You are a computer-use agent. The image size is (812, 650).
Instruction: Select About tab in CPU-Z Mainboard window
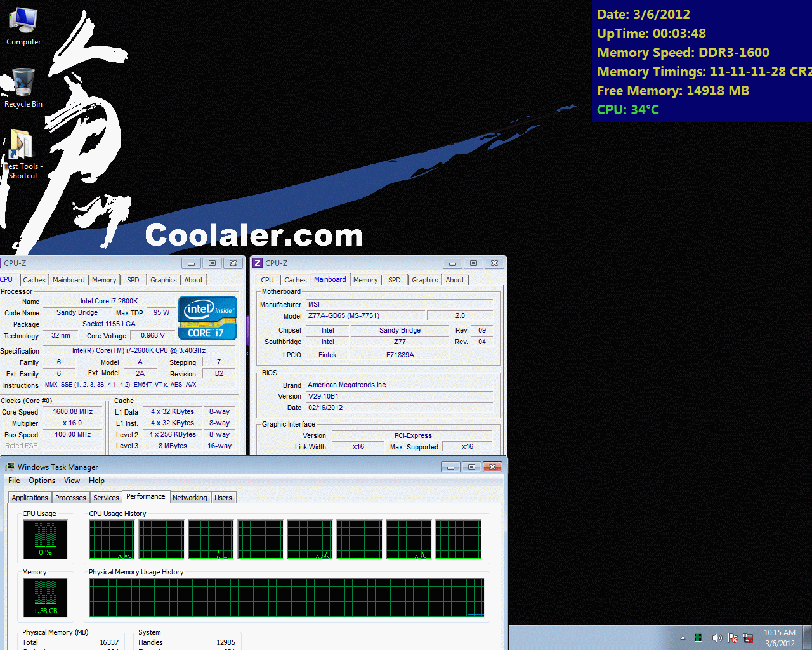coord(455,280)
